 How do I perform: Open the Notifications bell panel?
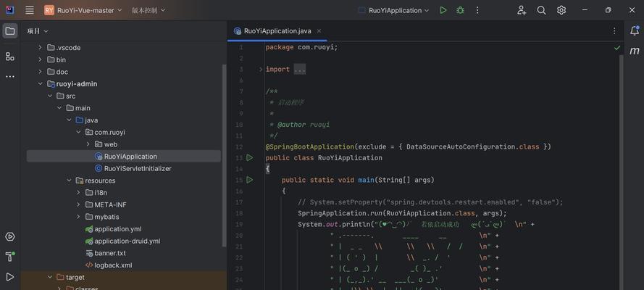point(635,30)
